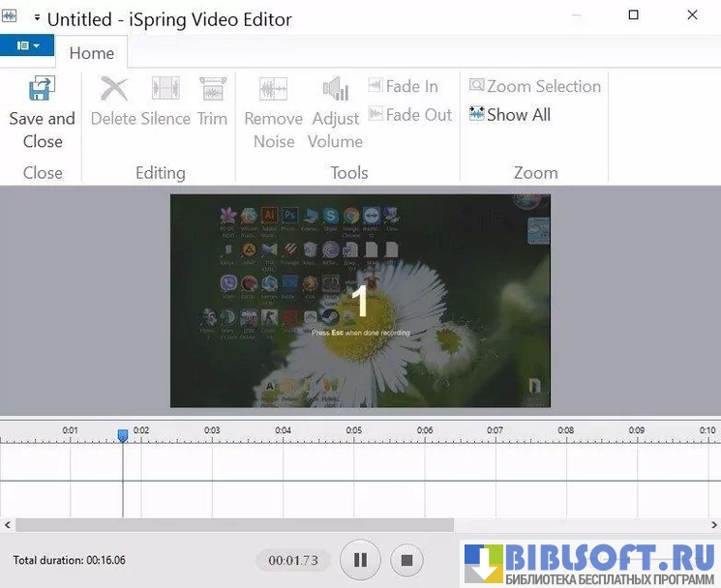Select the Trim tool
This screenshot has width=721, height=588.
(212, 90)
